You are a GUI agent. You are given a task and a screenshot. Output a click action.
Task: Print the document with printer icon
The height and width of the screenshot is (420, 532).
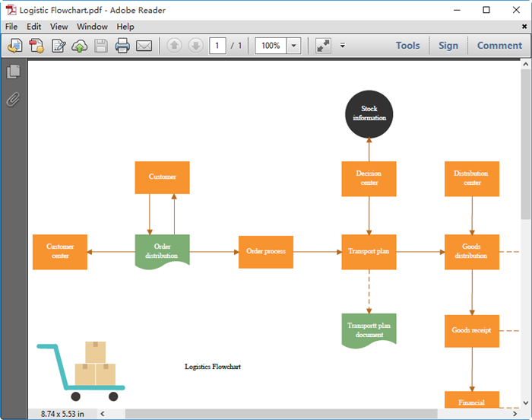coord(122,46)
